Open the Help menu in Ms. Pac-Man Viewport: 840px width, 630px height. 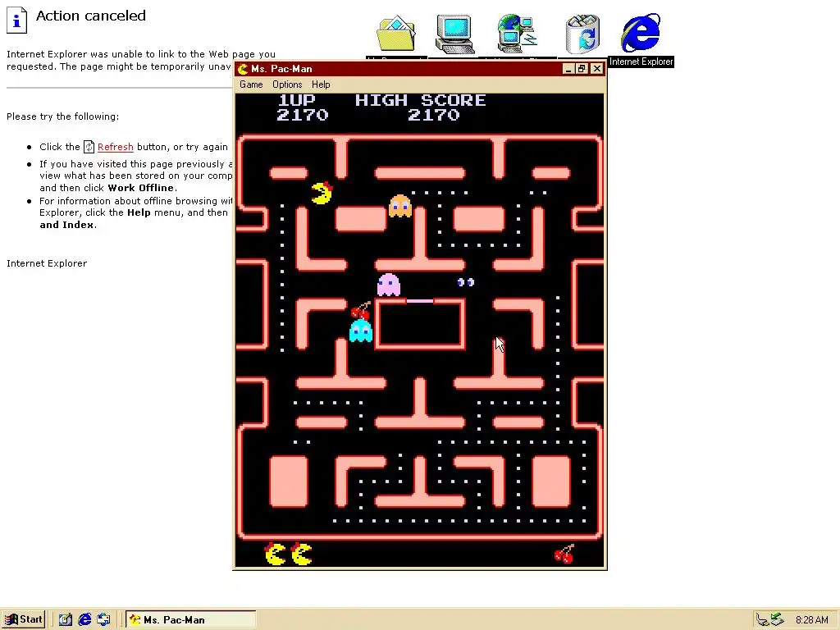click(x=321, y=84)
